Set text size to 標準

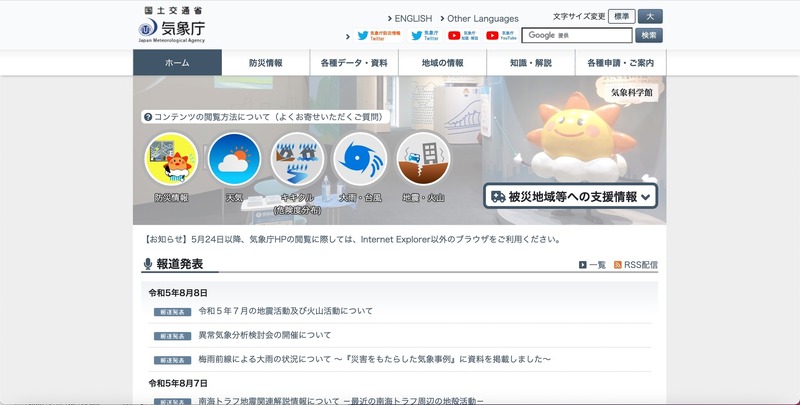point(622,17)
